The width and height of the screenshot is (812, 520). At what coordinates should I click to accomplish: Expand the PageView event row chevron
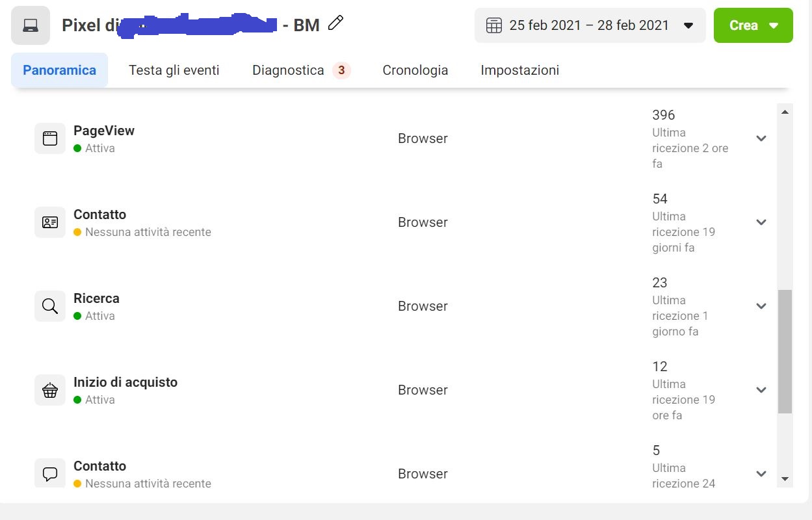[761, 138]
